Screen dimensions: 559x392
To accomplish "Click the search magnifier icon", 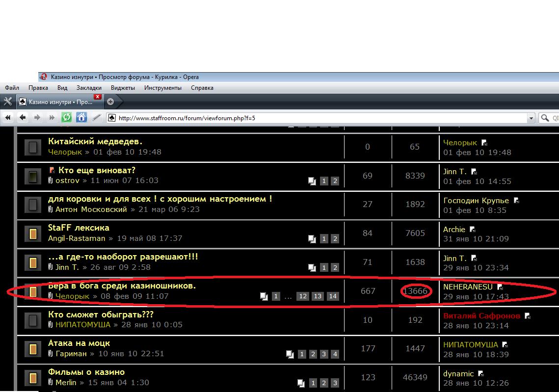I will [545, 118].
